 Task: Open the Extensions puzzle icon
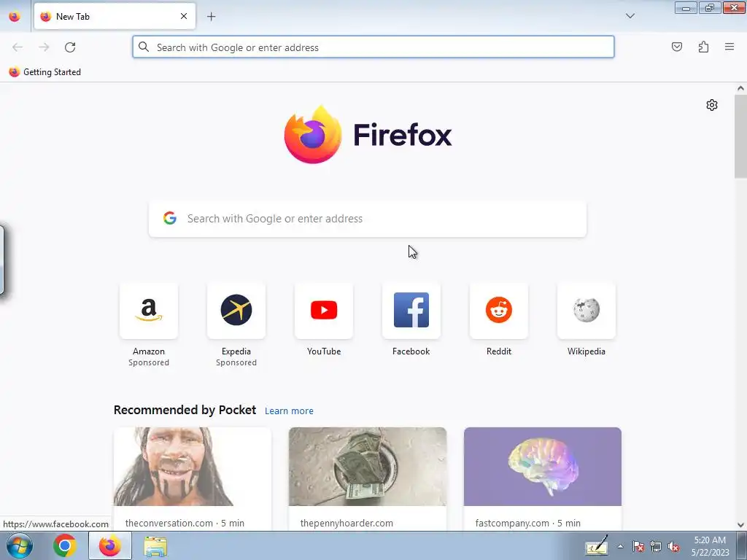point(703,47)
